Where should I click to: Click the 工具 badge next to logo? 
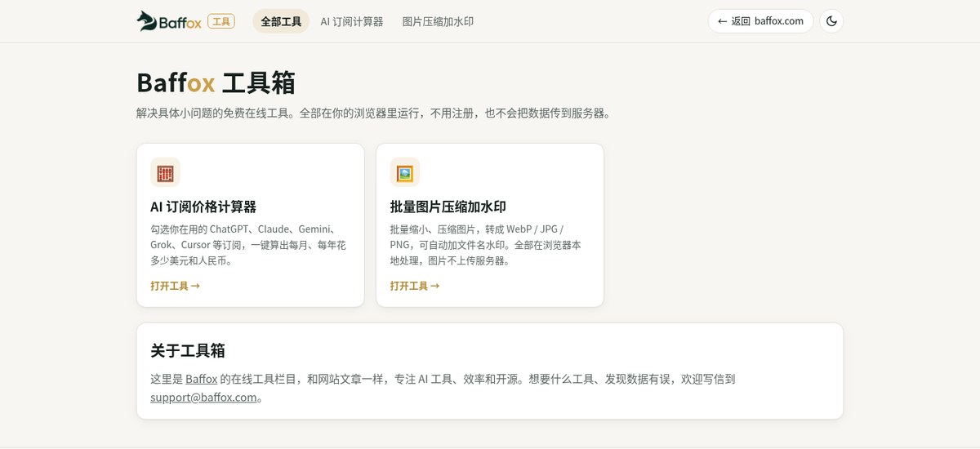point(221,21)
